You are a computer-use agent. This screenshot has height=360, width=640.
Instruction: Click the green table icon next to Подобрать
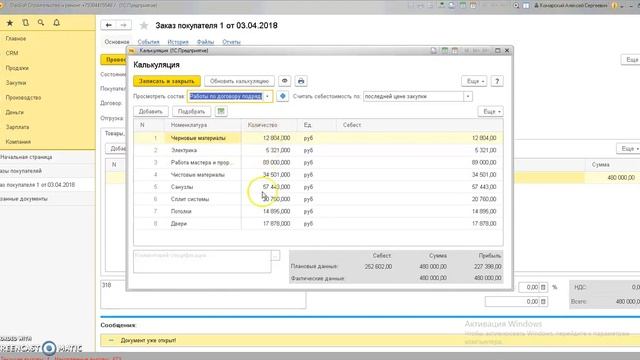click(x=221, y=111)
